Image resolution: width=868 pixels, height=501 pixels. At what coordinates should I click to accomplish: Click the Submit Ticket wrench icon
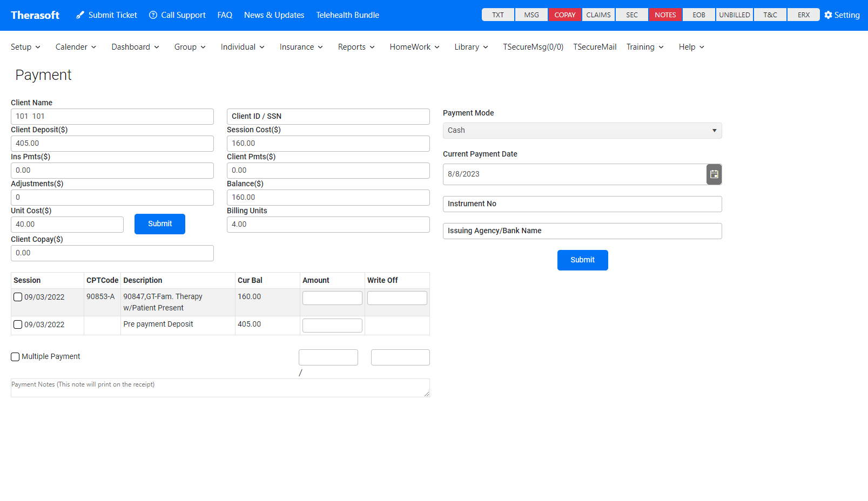click(80, 15)
